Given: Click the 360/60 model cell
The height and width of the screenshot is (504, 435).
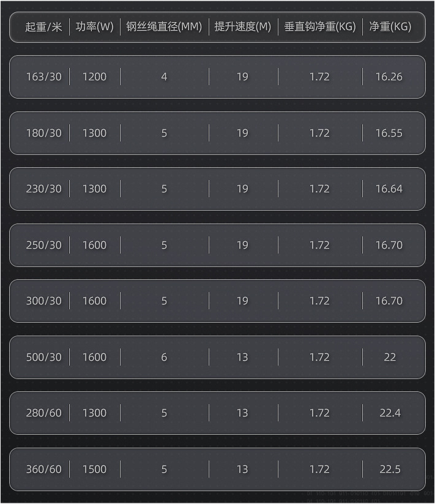Looking at the screenshot, I should point(43,469).
